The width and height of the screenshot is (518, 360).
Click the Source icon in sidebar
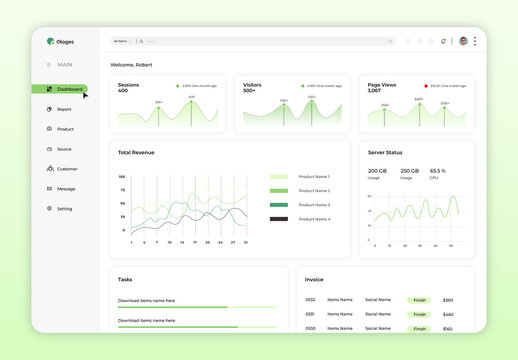(49, 149)
